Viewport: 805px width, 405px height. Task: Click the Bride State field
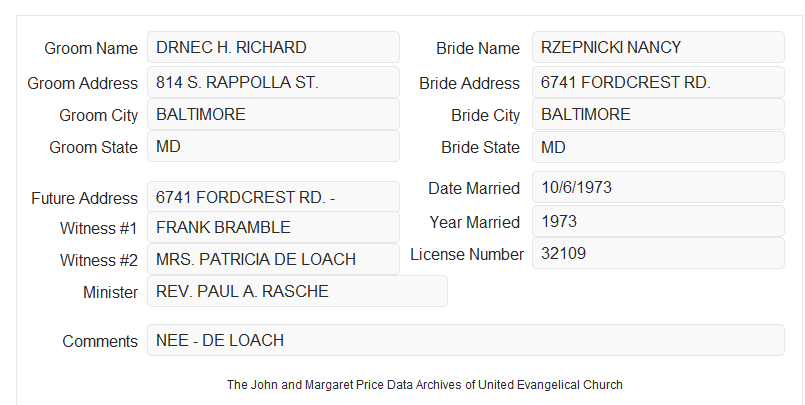(x=658, y=147)
